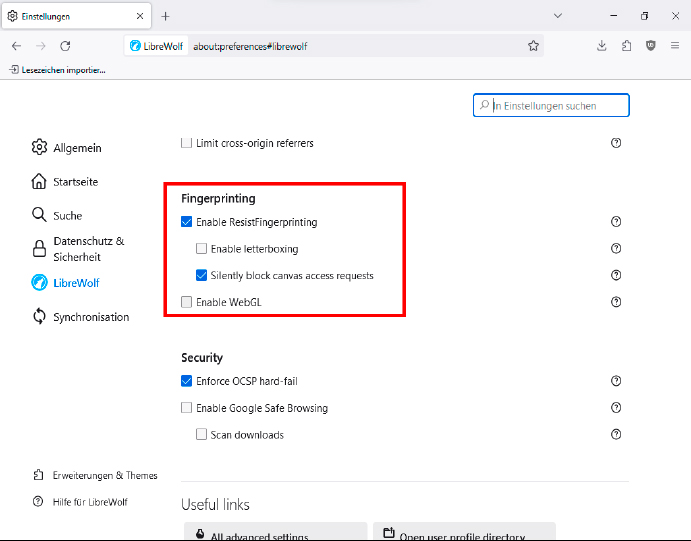Screen dimensions: 691x541
Task: Select LibreWolf settings category
Action: tap(65, 283)
